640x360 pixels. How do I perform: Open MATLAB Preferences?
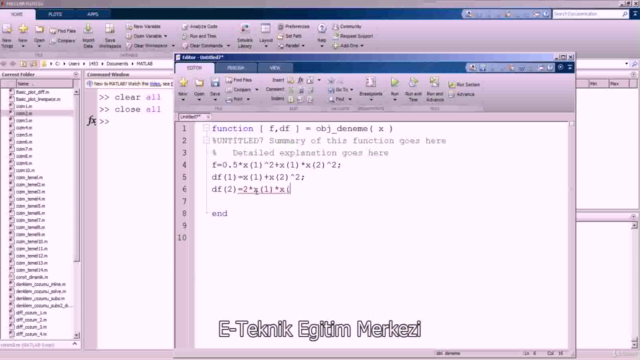tap(294, 27)
